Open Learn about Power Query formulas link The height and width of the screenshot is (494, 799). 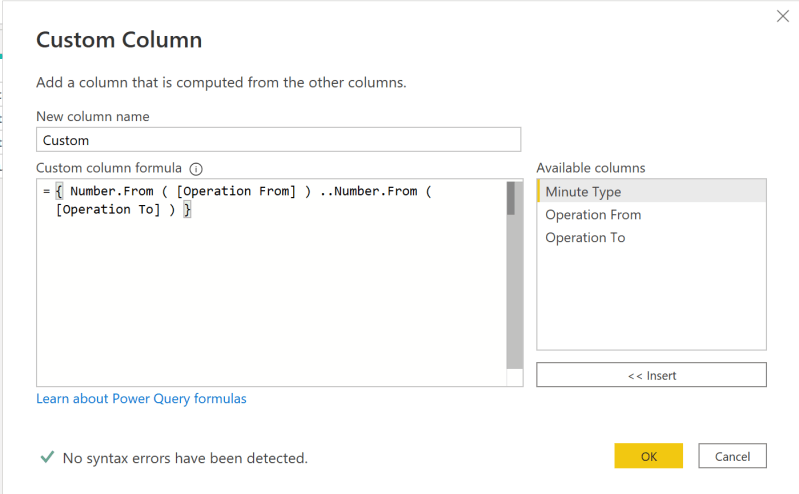[x=141, y=399]
